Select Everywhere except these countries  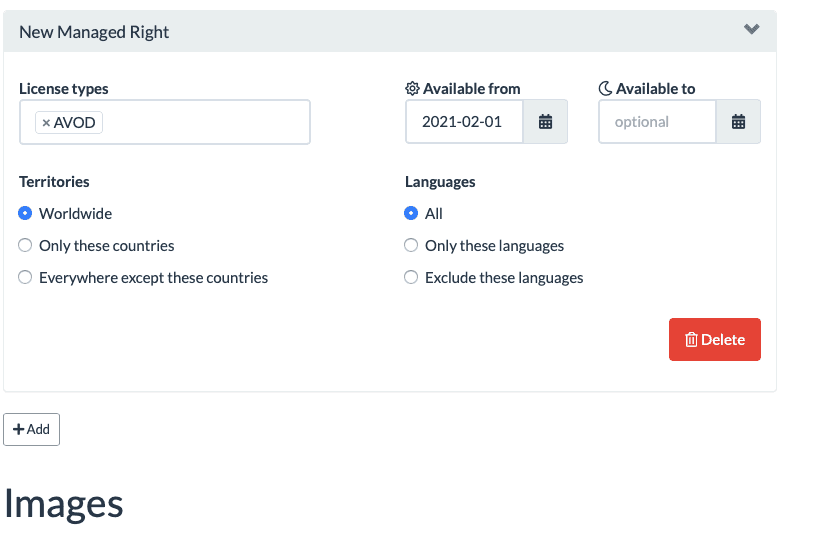pos(26,278)
